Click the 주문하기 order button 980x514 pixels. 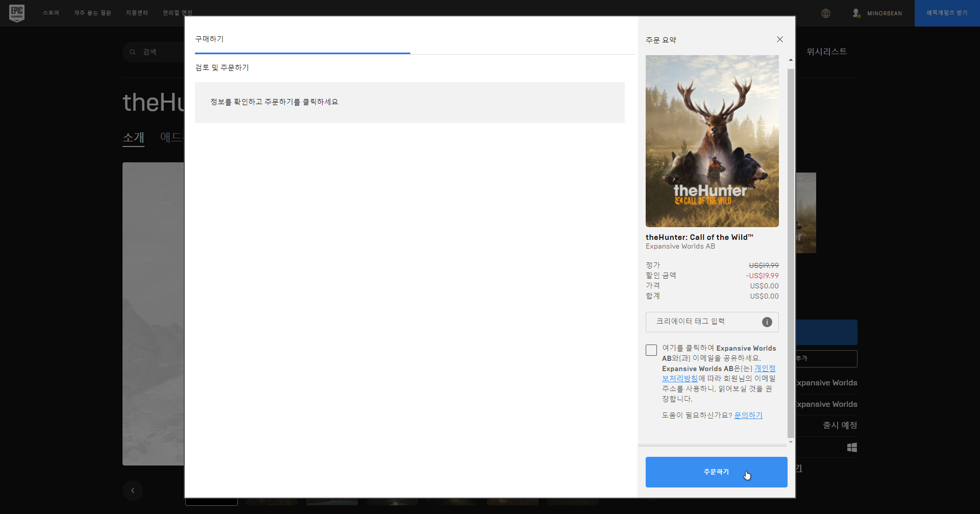click(716, 472)
